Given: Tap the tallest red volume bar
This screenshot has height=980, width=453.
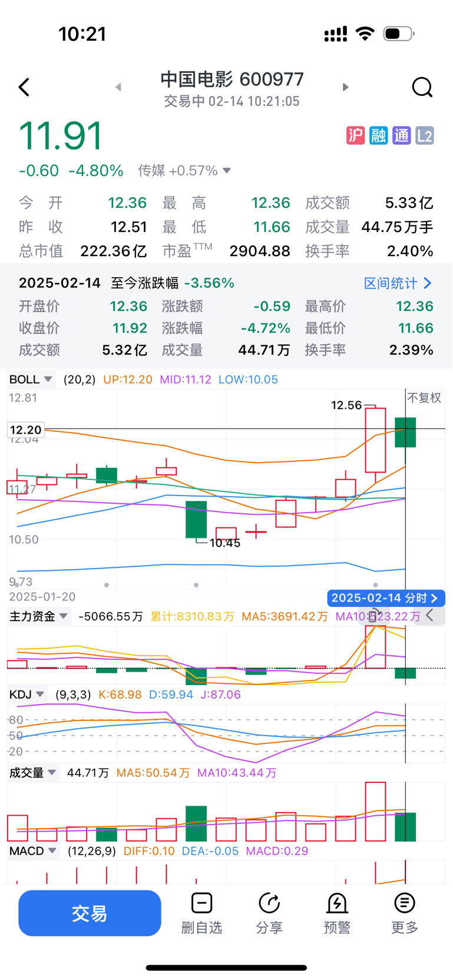Looking at the screenshot, I should tap(375, 812).
